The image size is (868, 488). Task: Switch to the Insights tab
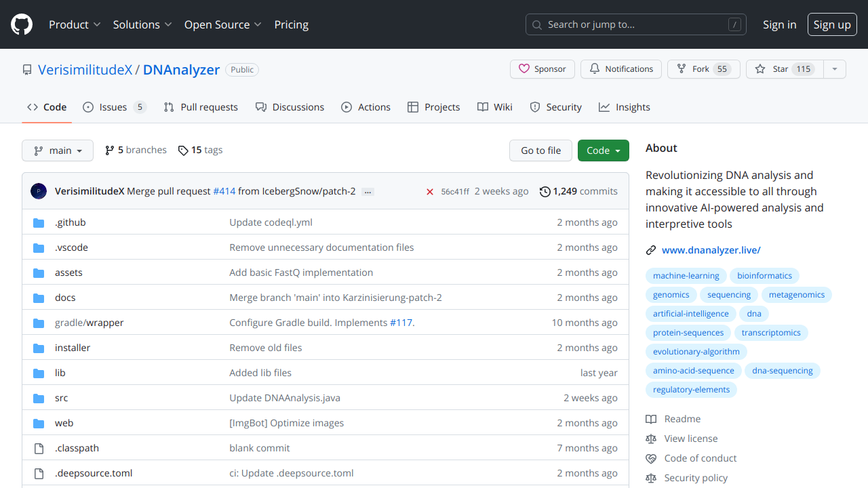[625, 107]
